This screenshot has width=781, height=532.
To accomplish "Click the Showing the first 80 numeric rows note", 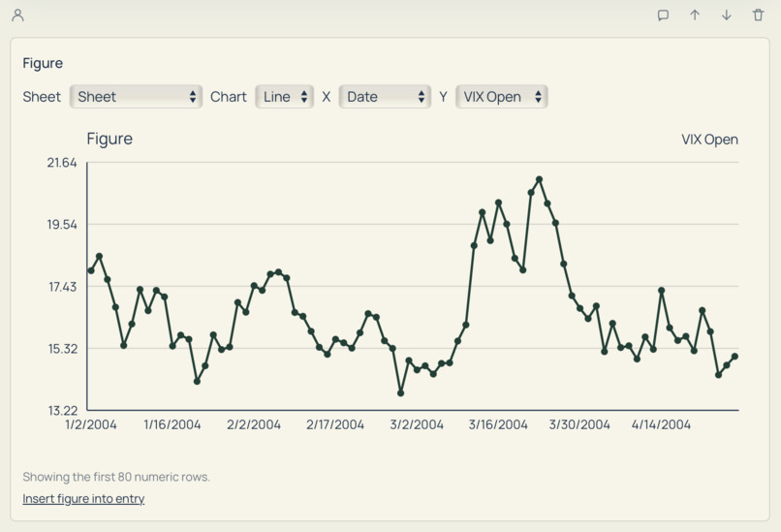I will pyautogui.click(x=116, y=477).
